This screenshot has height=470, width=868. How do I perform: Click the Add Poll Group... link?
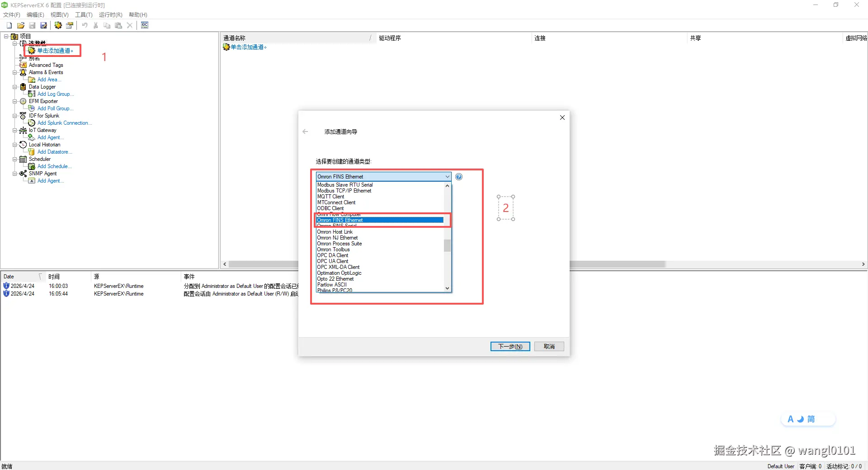pos(55,108)
